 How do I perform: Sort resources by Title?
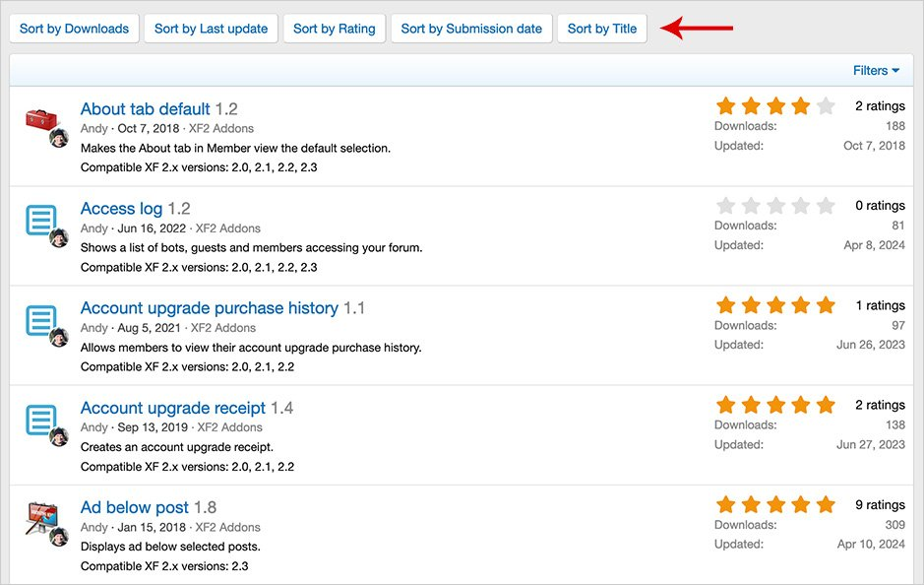tap(601, 29)
